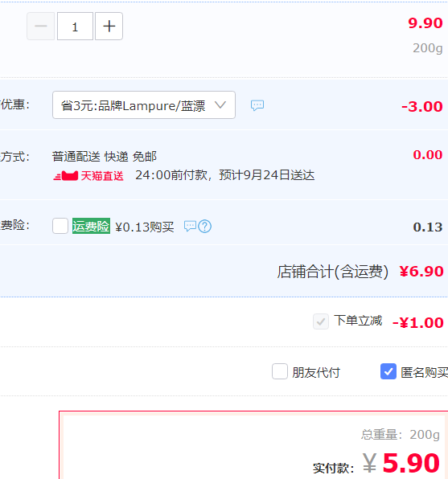
Task: Click the dropdown chevron arrow in discount selector
Action: click(220, 105)
